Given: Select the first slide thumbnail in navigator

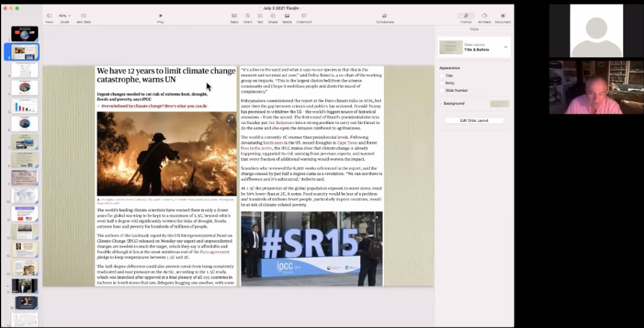Looking at the screenshot, I should pyautogui.click(x=24, y=34).
